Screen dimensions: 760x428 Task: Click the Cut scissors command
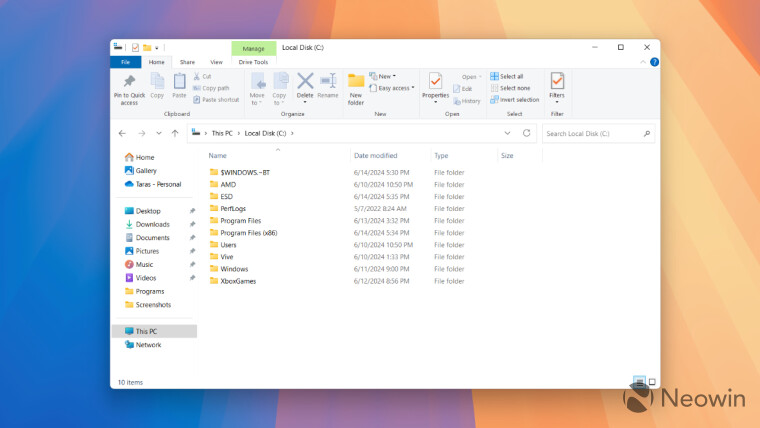pyautogui.click(x=203, y=76)
